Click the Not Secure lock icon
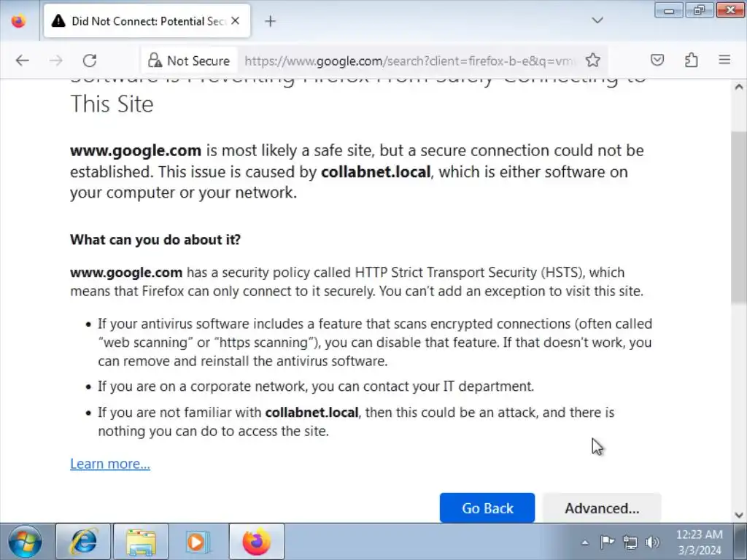The height and width of the screenshot is (560, 747). coord(154,61)
